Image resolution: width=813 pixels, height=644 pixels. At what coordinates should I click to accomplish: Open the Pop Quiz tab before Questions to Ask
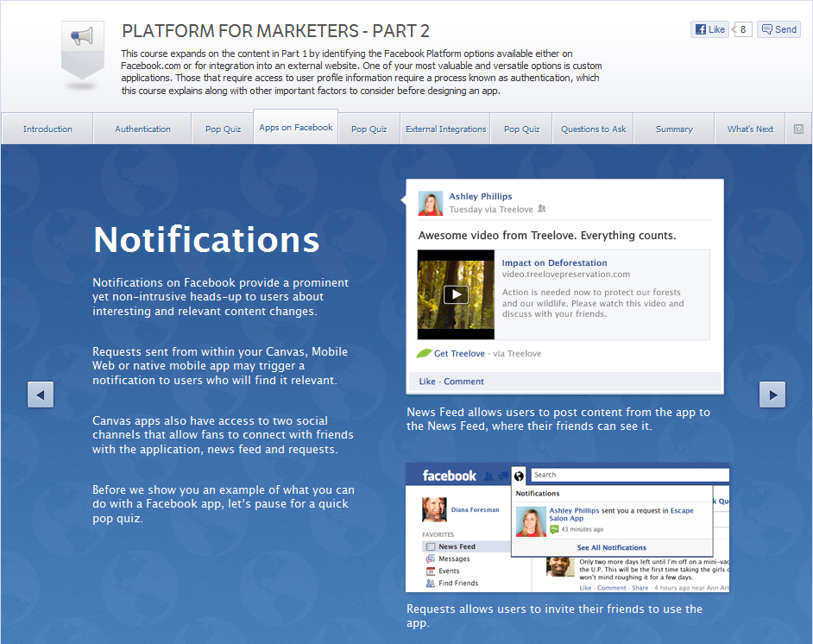click(521, 129)
